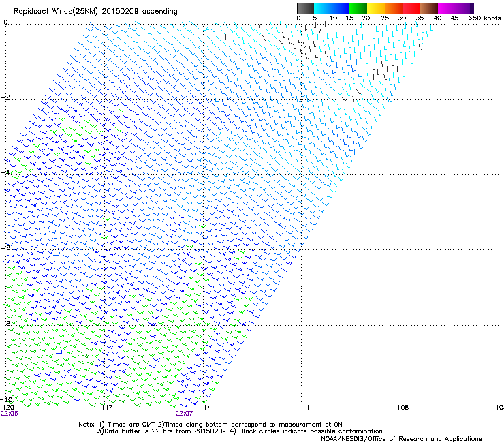Viewport: 504px width, 443px height.
Task: Click the title text Rapidsact Winds(25KM) 20150209 ascending
Action: [95, 12]
